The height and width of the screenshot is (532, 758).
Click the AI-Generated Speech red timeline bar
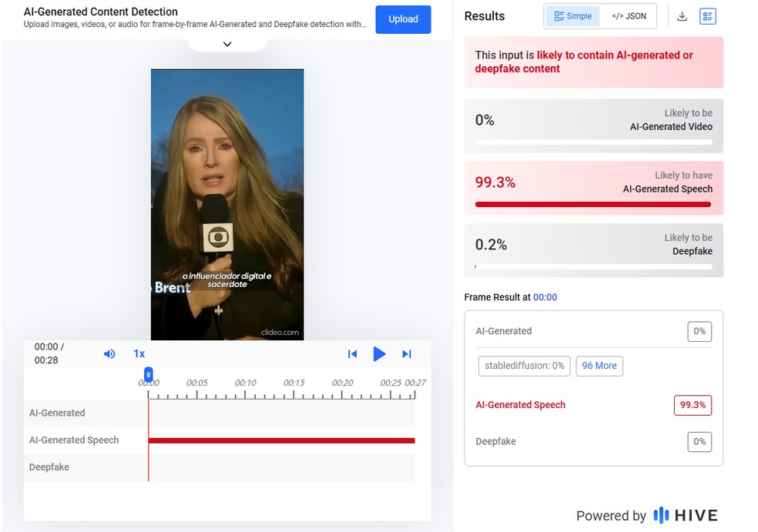click(281, 440)
